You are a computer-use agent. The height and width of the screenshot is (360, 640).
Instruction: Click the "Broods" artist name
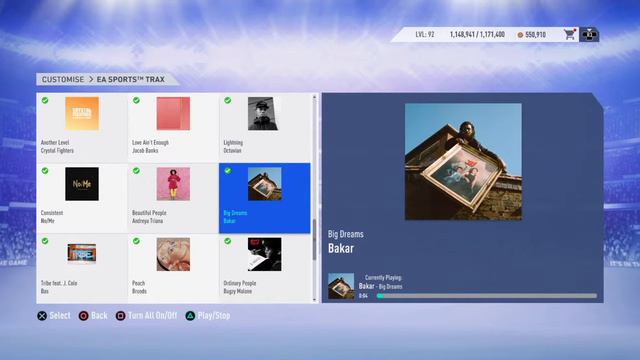click(139, 291)
